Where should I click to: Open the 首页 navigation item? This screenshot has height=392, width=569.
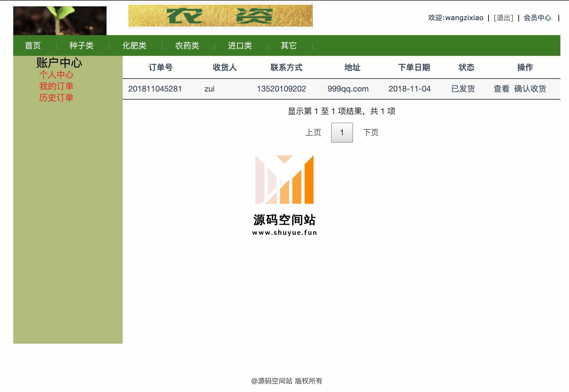pyautogui.click(x=33, y=45)
